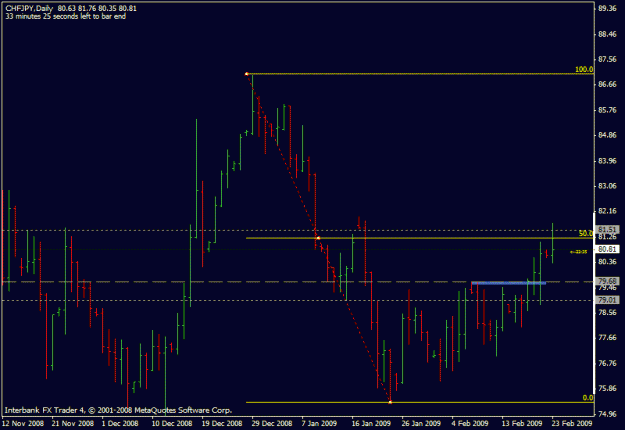Select the Fibonacci middle anchor point on 50.0 line

318,238
